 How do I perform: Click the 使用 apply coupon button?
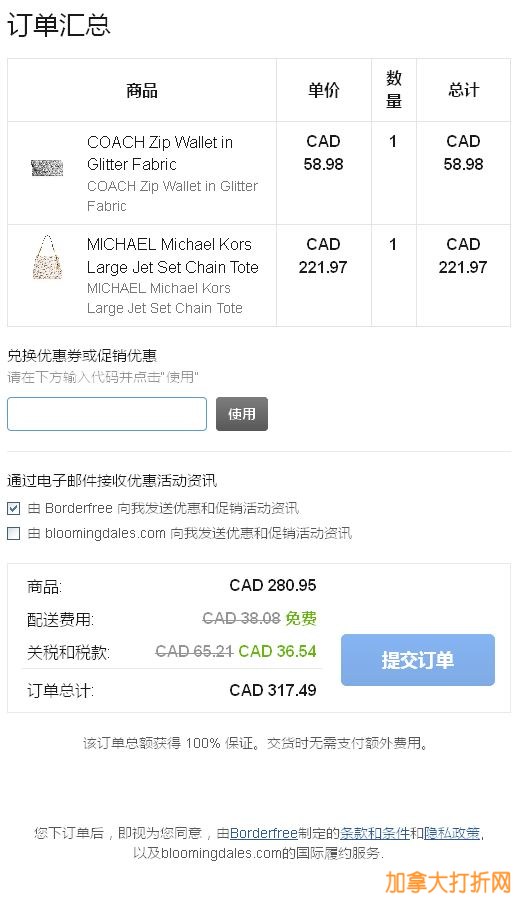coord(242,414)
